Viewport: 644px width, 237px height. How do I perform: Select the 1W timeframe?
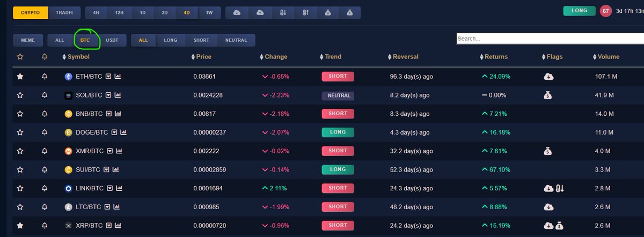point(209,13)
